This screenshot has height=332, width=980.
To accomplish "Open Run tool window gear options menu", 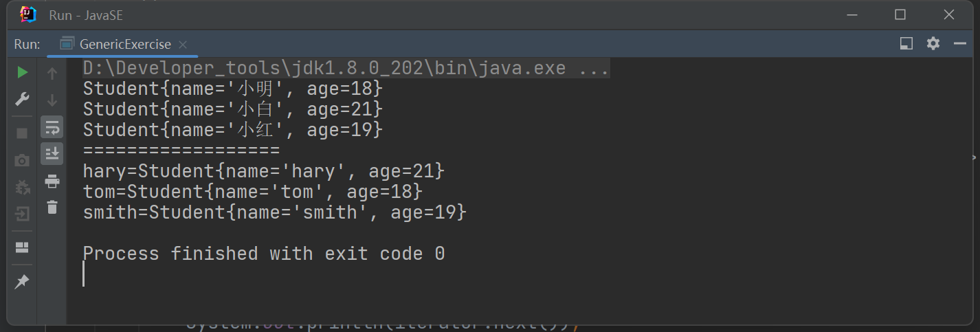I will [933, 43].
